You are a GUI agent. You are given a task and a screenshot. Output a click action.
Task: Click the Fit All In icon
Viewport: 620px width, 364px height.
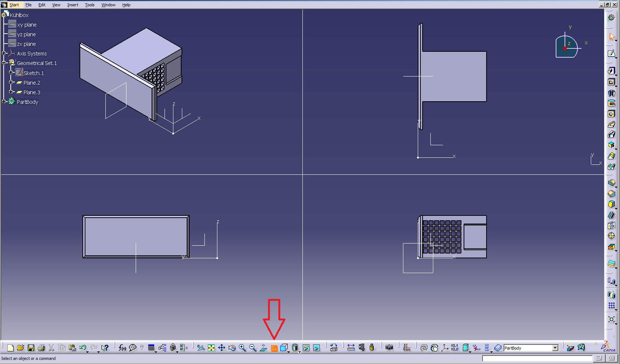pos(211,348)
